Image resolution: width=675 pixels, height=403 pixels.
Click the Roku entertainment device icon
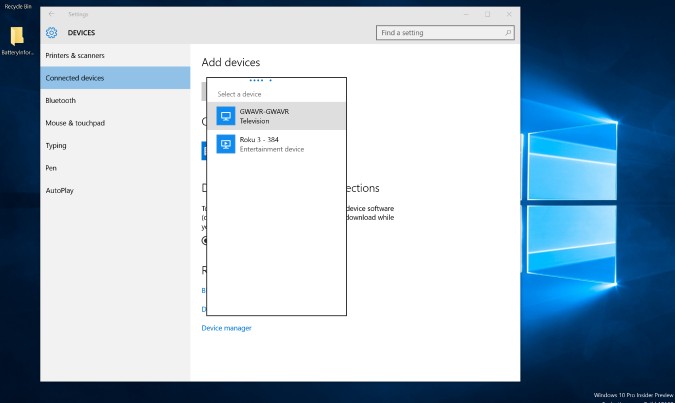pyautogui.click(x=226, y=145)
